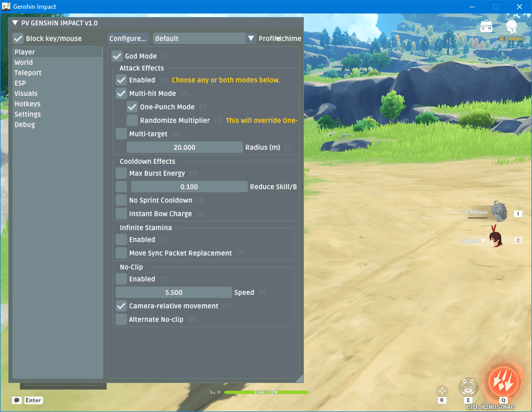Viewport: 532px width, 412px height.
Task: Open the profile dropdown arrow
Action: (x=251, y=39)
